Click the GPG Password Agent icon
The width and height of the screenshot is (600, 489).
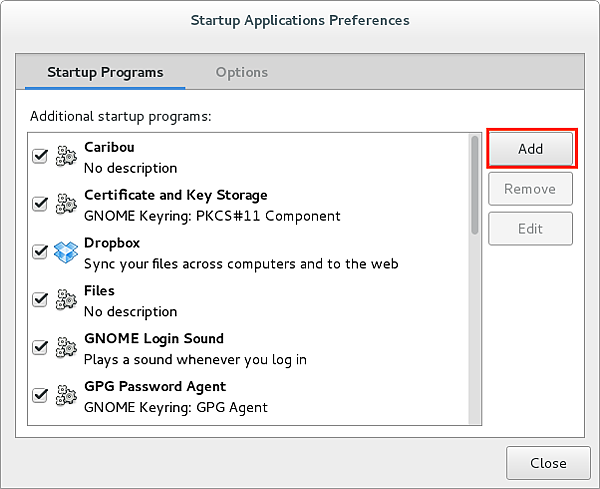click(66, 396)
